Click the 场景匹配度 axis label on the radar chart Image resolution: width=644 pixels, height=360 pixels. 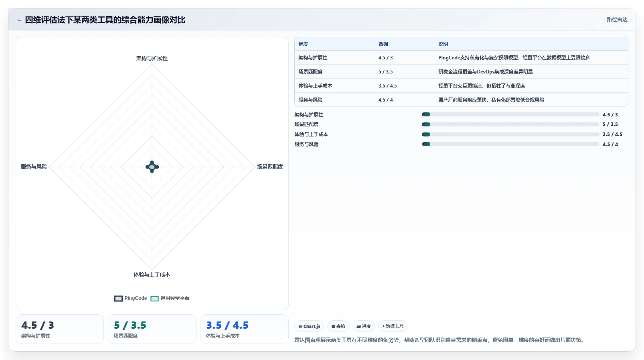click(x=270, y=167)
